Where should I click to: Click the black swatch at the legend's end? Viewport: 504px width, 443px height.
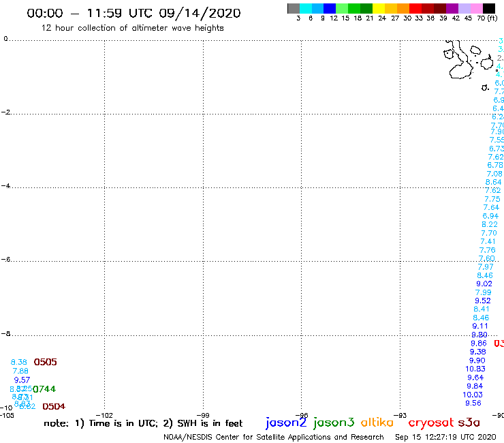pos(489,8)
